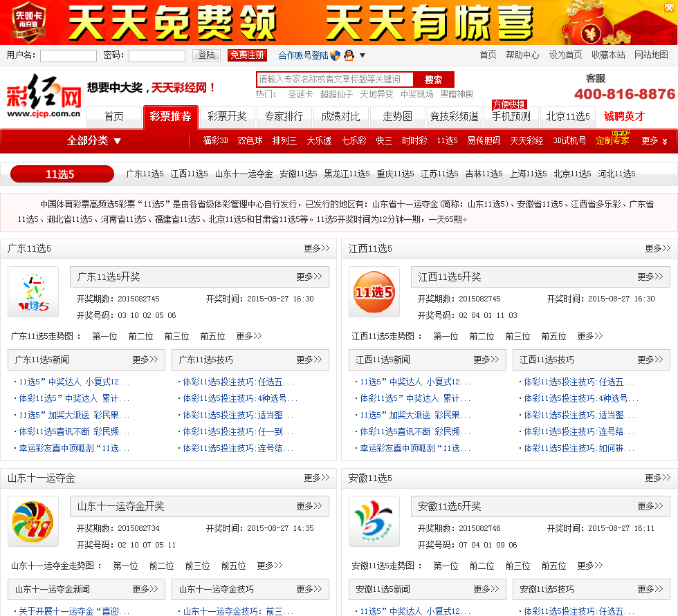Click the 登陆 button

coord(206,55)
